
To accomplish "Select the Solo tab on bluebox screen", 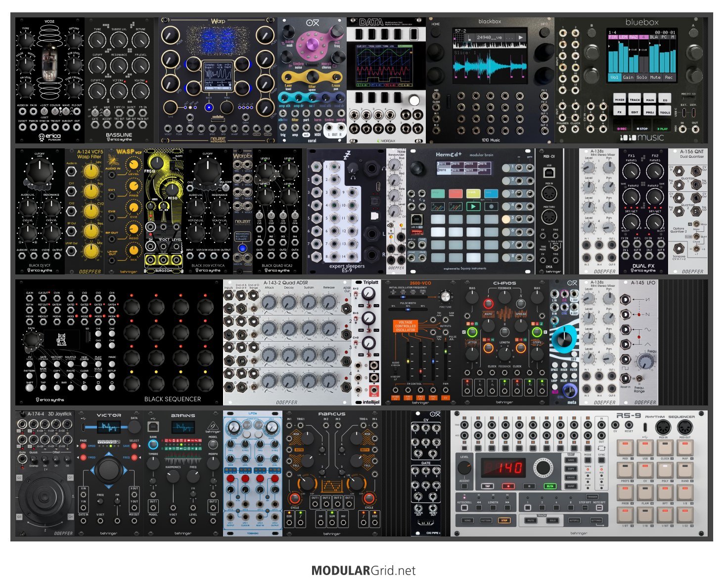I will pos(642,78).
